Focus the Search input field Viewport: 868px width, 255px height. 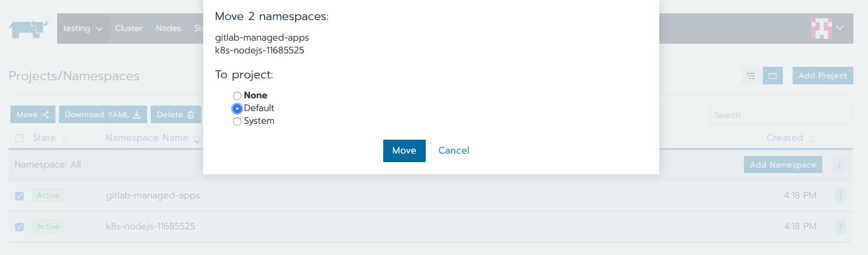tap(780, 115)
